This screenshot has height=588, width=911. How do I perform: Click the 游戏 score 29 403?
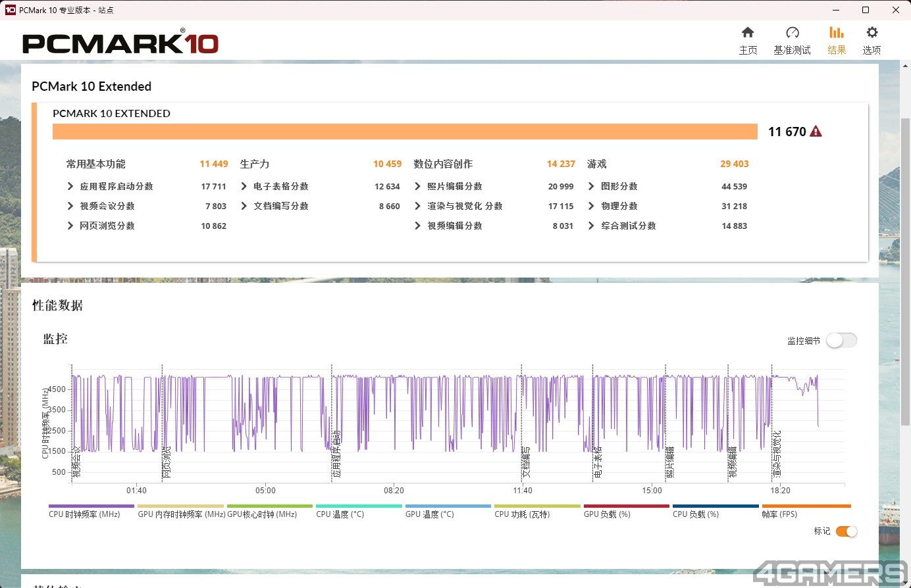pyautogui.click(x=735, y=164)
